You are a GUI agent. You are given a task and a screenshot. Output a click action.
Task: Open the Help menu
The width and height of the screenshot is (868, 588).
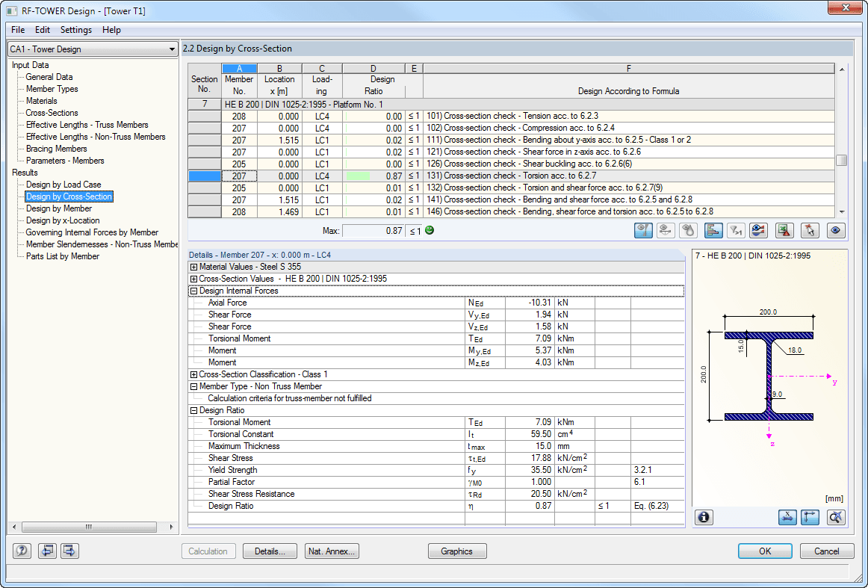[x=111, y=30]
